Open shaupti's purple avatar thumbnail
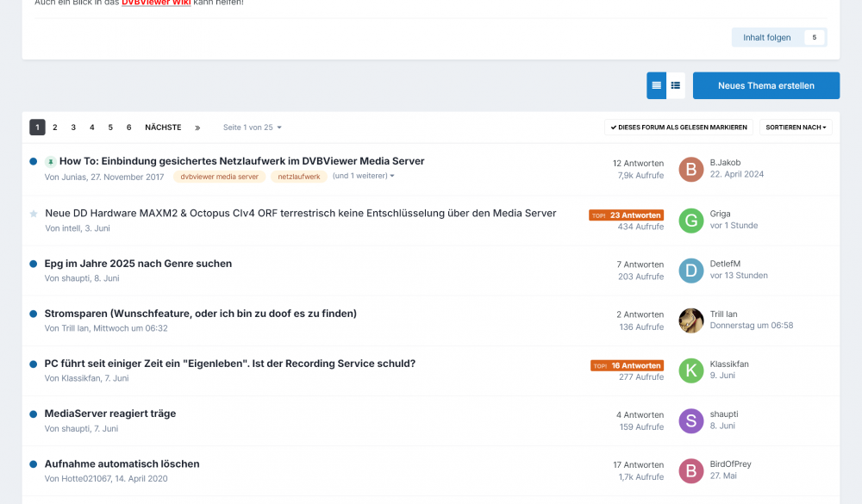This screenshot has width=862, height=504. click(690, 420)
